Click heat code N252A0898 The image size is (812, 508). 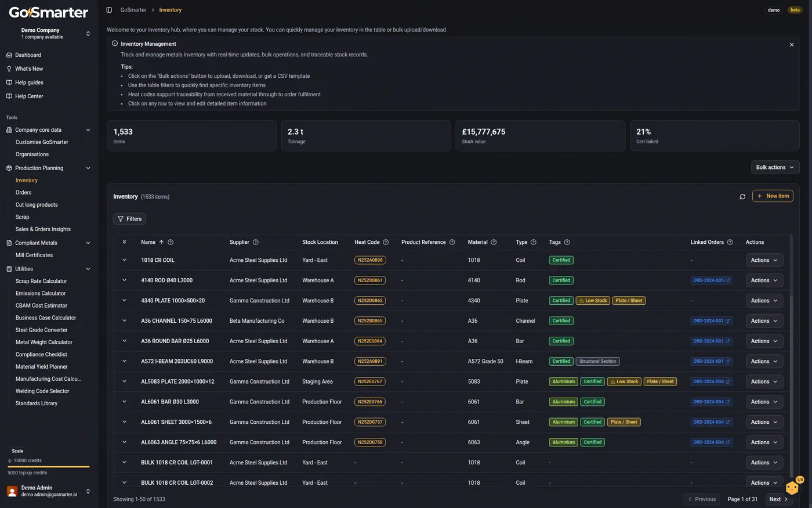370,260
